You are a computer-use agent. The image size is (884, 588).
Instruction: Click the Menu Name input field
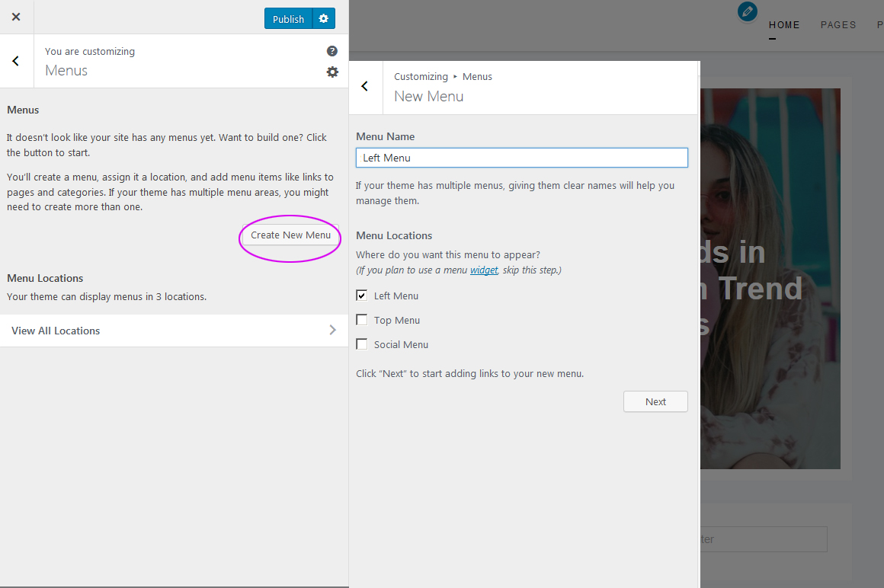tap(521, 158)
